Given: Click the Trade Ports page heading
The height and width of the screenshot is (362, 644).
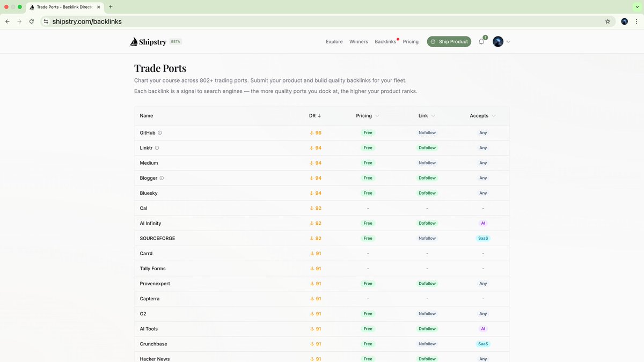Looking at the screenshot, I should 160,68.
